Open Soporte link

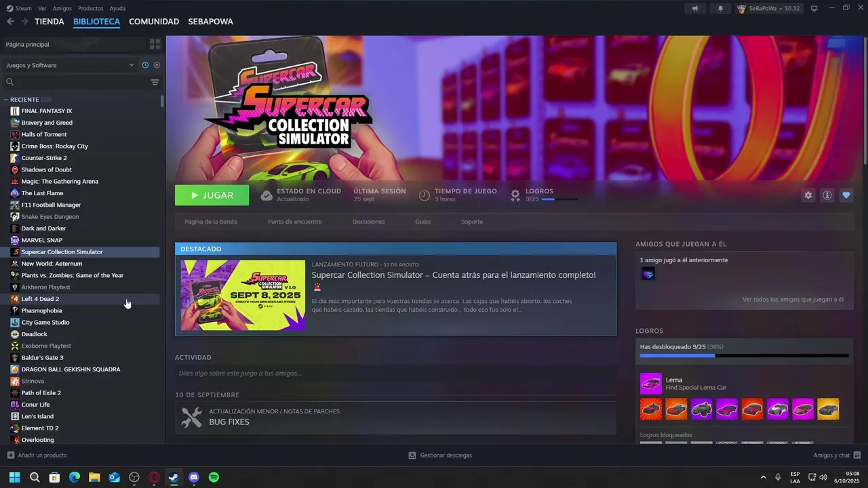[472, 222]
